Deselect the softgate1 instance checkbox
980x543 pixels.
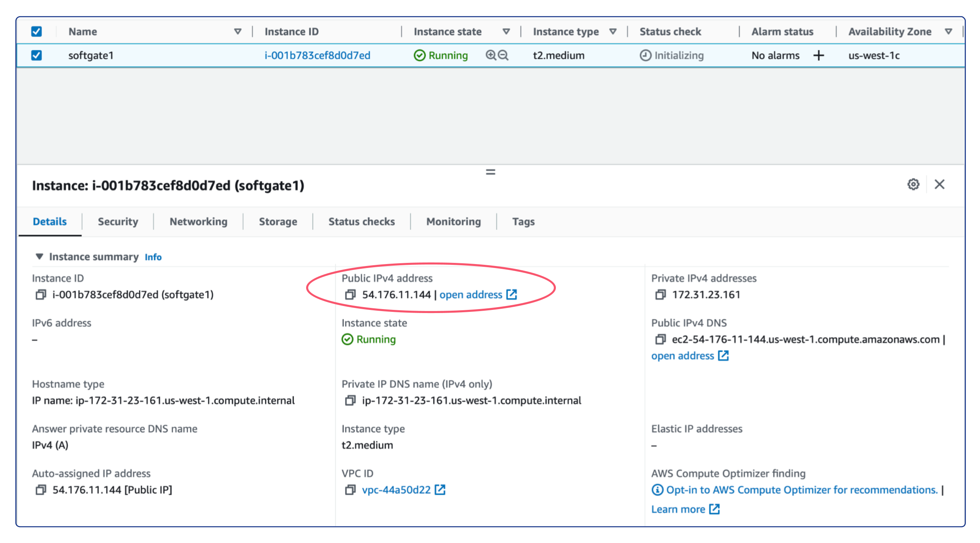pyautogui.click(x=36, y=55)
